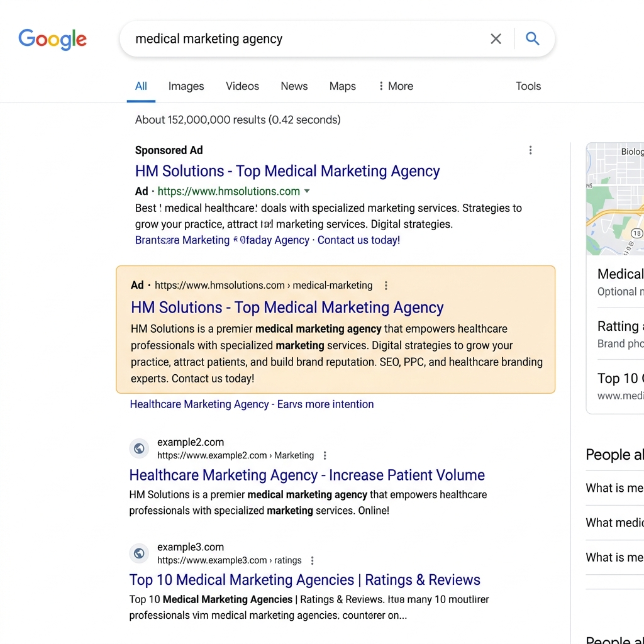Click 'Healthcare Marketing Agency - Earvs more intention' link
The image size is (644, 644).
252,404
